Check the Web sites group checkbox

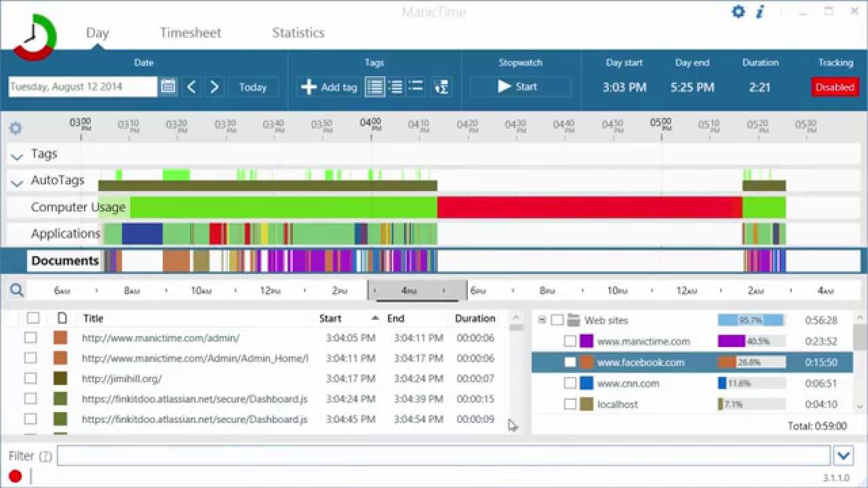click(x=557, y=320)
